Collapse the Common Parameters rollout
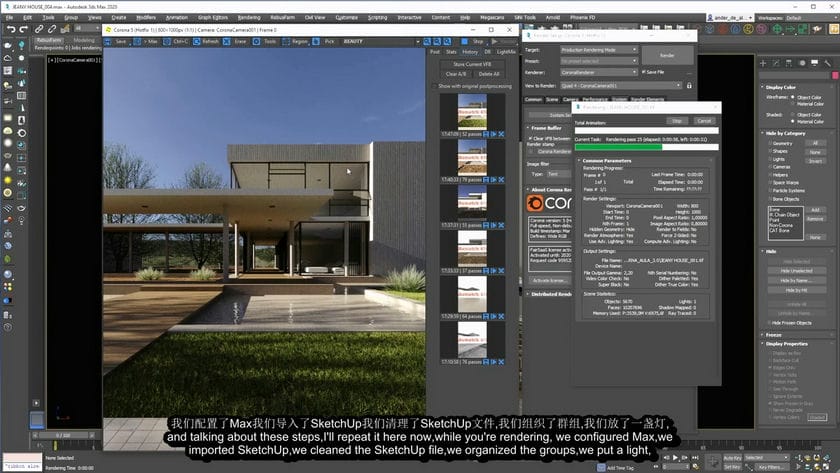840x473 pixels. tap(606, 160)
